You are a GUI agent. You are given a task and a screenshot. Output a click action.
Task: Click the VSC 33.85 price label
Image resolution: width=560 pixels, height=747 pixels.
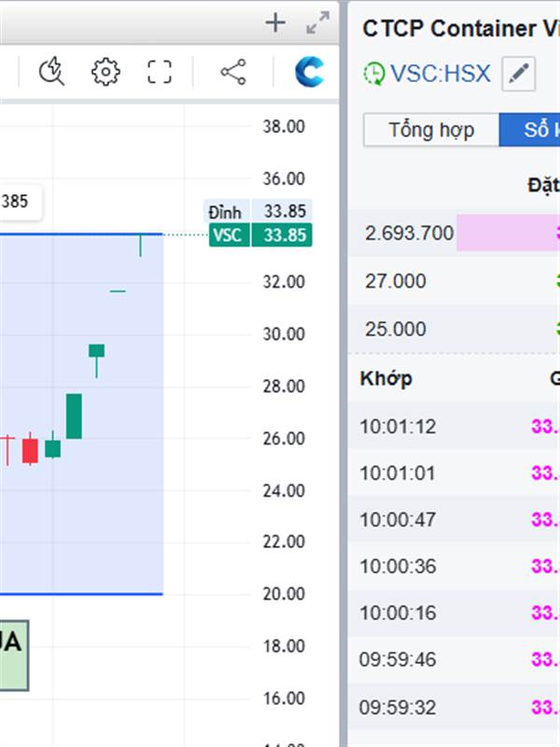pos(260,235)
